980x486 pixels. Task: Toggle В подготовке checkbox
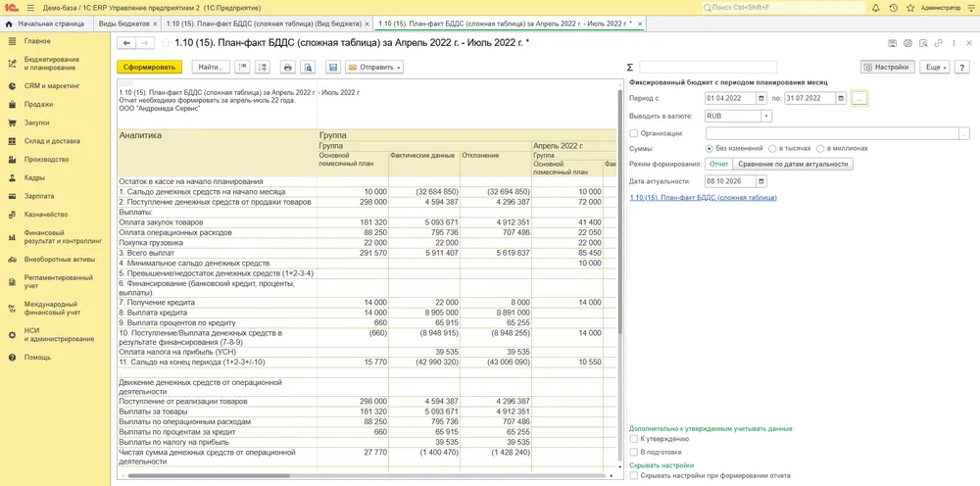(634, 452)
